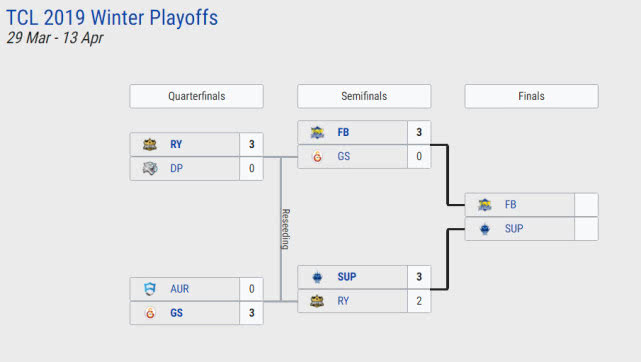Click the GS logo in the quarterfinals
Screen dimensions: 641x362
point(150,313)
